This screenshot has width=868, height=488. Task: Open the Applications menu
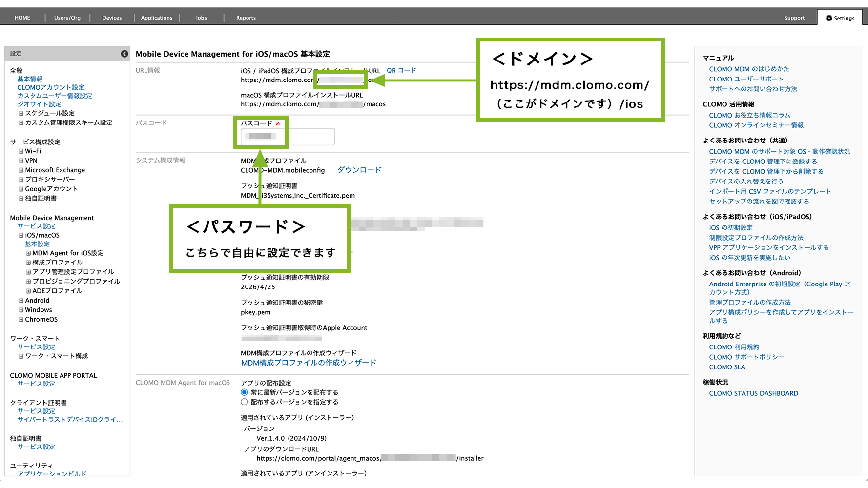157,18
